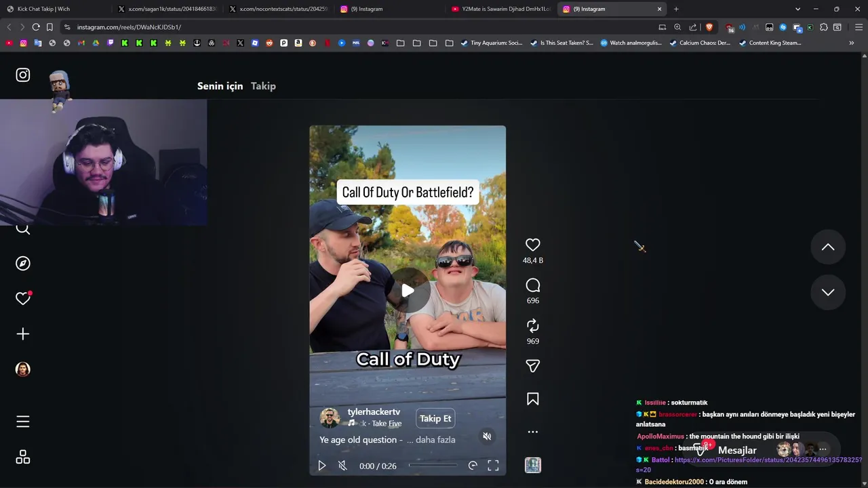Switch to the Y2Mate browser tab

pos(502,9)
